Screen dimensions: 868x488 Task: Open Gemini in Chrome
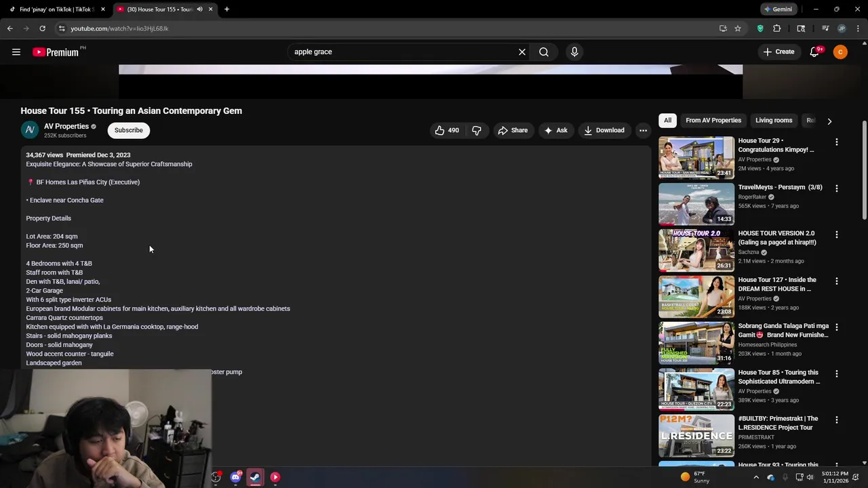point(777,9)
